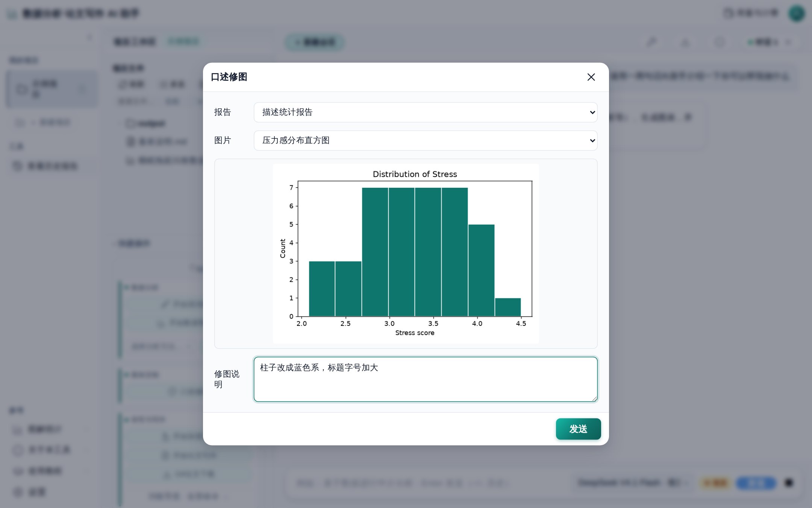The width and height of the screenshot is (812, 508).
Task: Click the highlighted sidebar project item
Action: click(52, 89)
